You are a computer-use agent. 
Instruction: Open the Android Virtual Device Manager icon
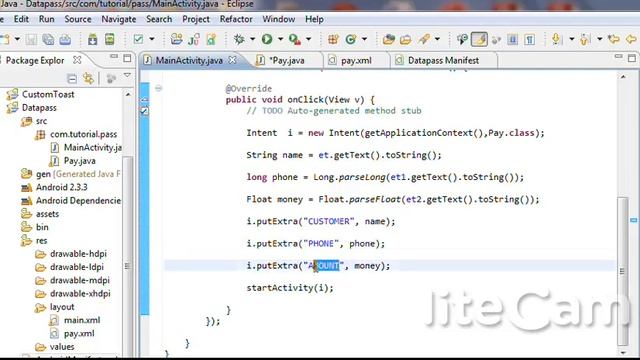coord(110,40)
